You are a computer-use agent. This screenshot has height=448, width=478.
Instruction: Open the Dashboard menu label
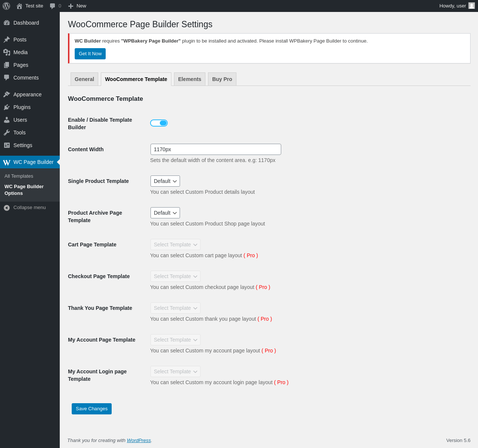[26, 23]
